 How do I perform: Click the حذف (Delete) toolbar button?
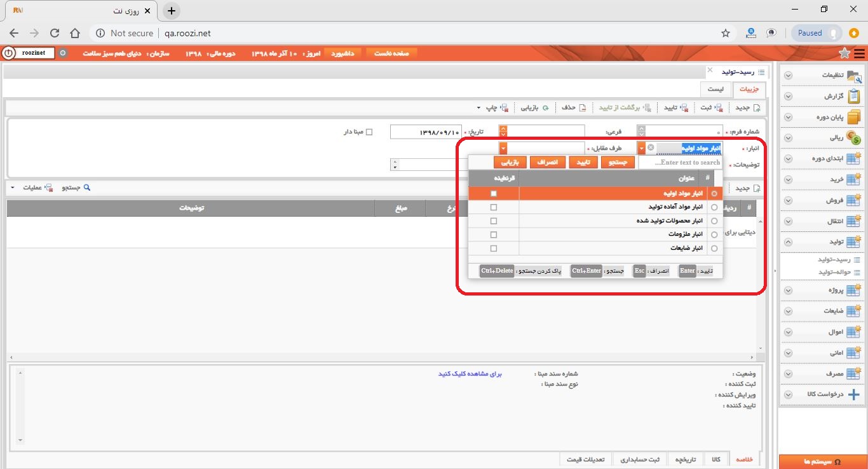(573, 107)
